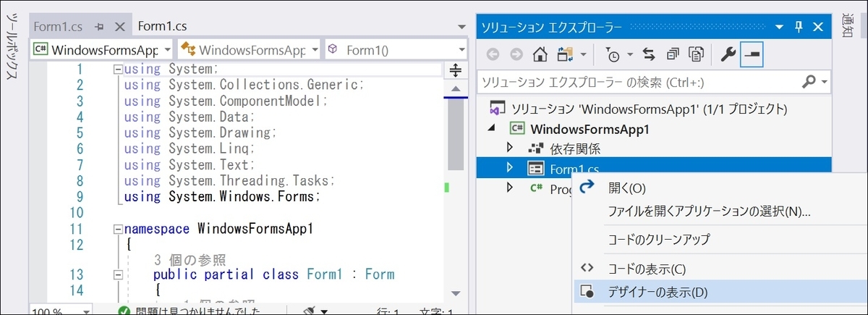Click Sync with Active Document arrows icon
Screen dimensions: 868x315
coord(649,54)
